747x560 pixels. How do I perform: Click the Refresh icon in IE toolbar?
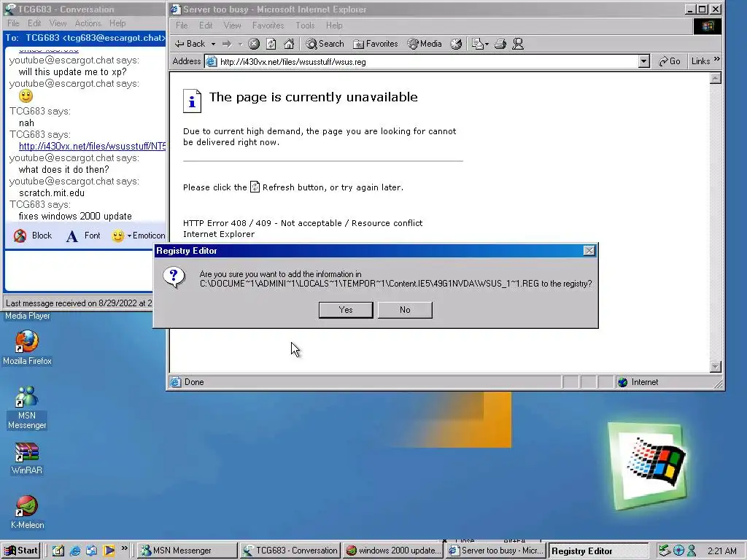(271, 44)
